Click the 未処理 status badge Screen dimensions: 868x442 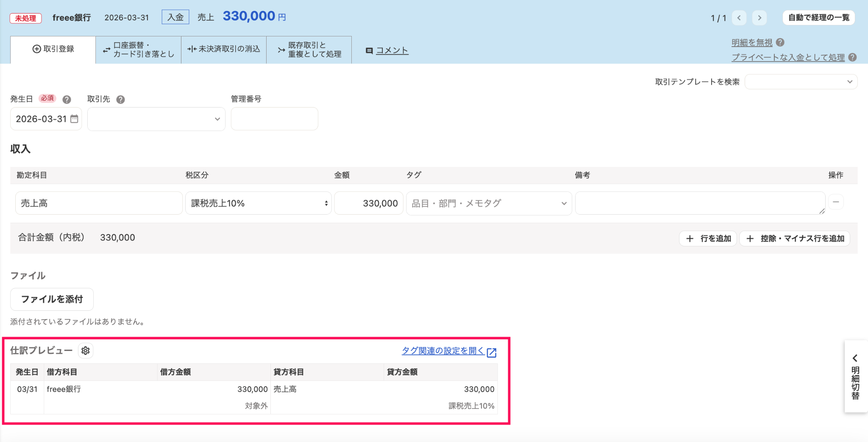[x=25, y=18]
